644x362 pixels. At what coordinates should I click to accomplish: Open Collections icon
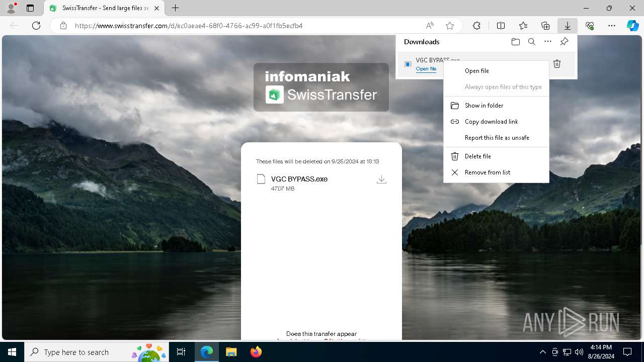click(545, 26)
